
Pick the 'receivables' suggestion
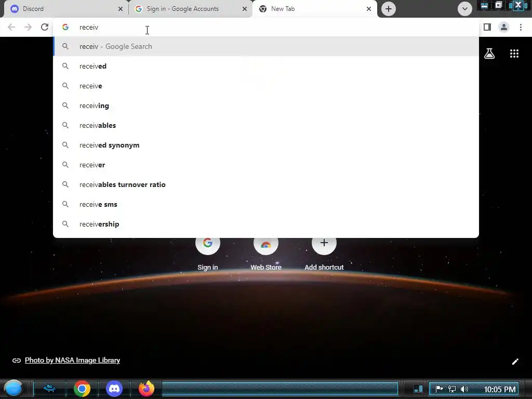(x=266, y=125)
